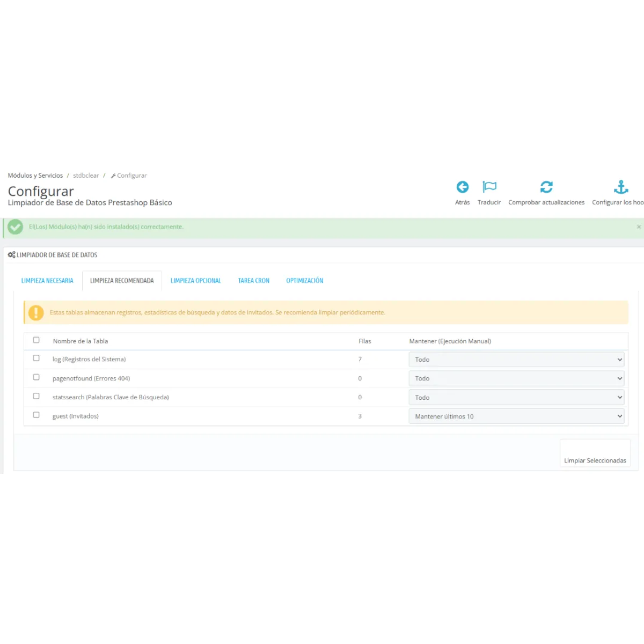Click the 'Nombre de la Tabla' column header
This screenshot has height=644, width=644.
pos(80,341)
